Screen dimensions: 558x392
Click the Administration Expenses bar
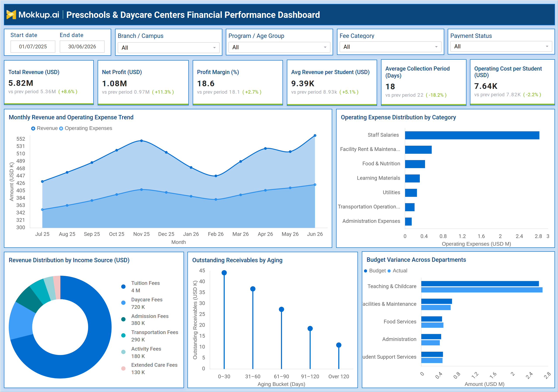pos(408,221)
